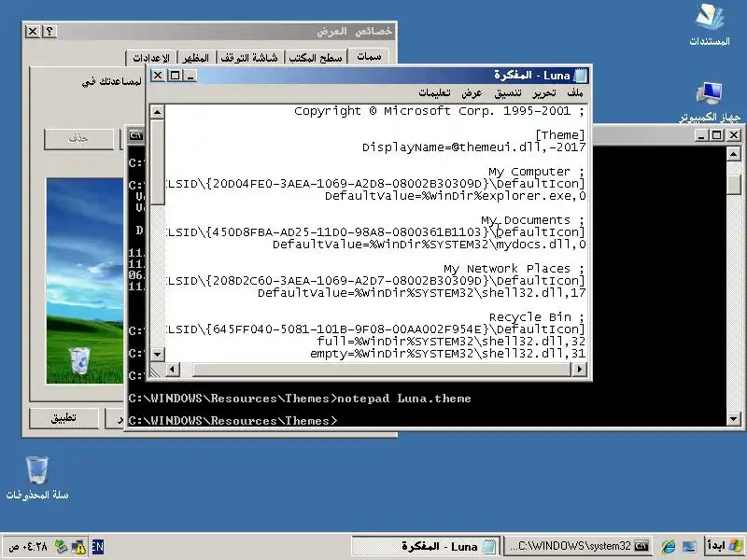Viewport: 747px width, 560px height.
Task: Click the "My Network Places ;" line
Action: 514,269
